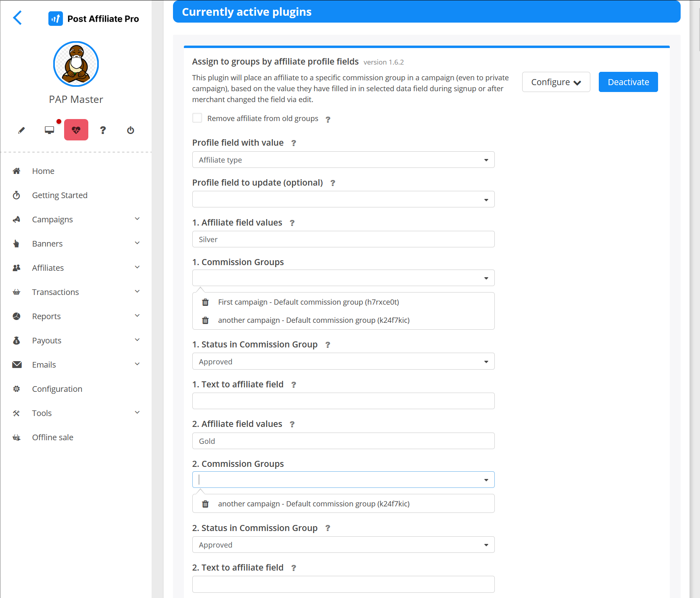
Task: Expand the Configure dropdown button
Action: (556, 82)
